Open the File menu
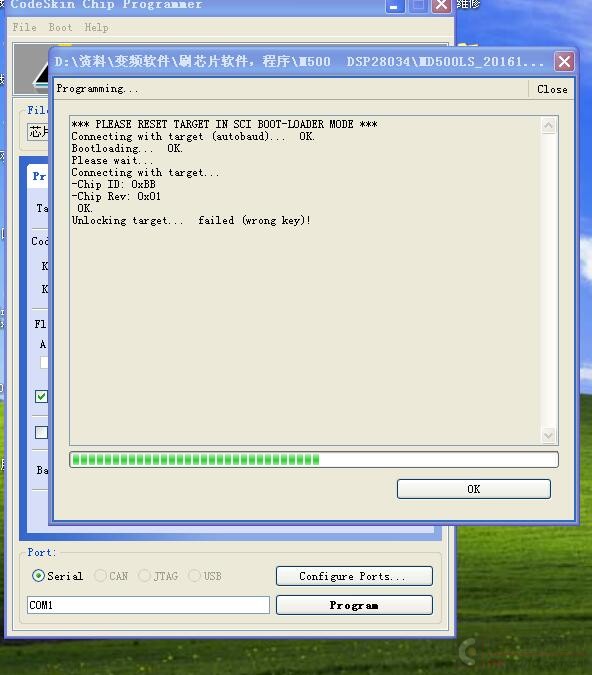This screenshot has height=675, width=592. pyautogui.click(x=25, y=27)
